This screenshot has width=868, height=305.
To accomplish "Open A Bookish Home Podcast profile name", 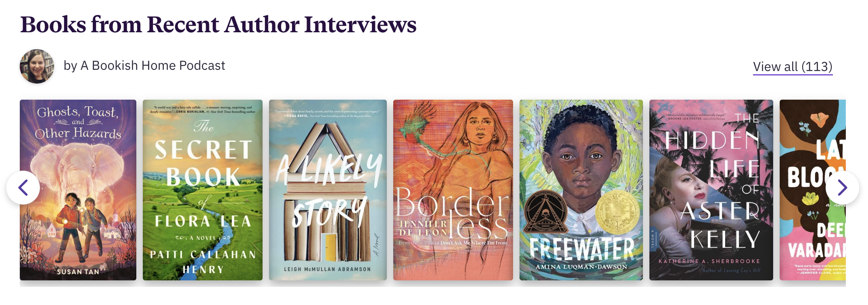I will tap(144, 66).
